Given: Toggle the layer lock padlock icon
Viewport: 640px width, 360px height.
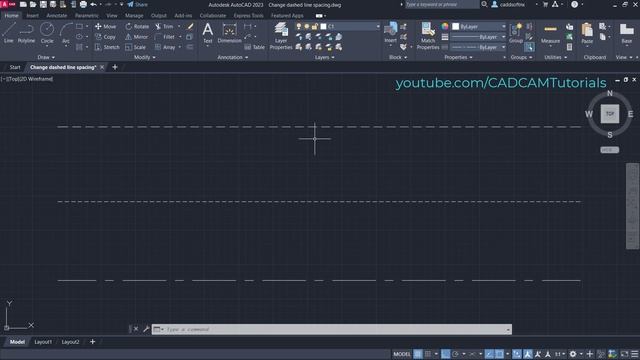Looking at the screenshot, I should (315, 27).
